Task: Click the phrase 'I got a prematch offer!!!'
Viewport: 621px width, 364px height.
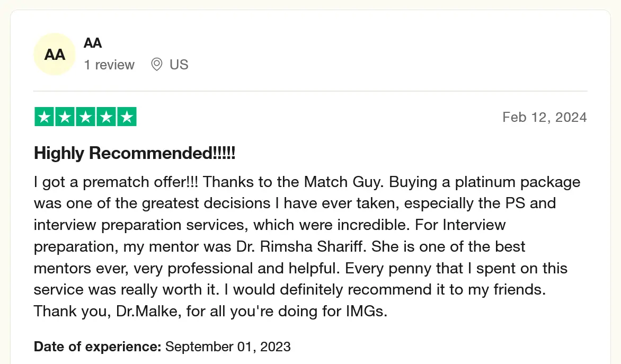Action: (x=117, y=182)
